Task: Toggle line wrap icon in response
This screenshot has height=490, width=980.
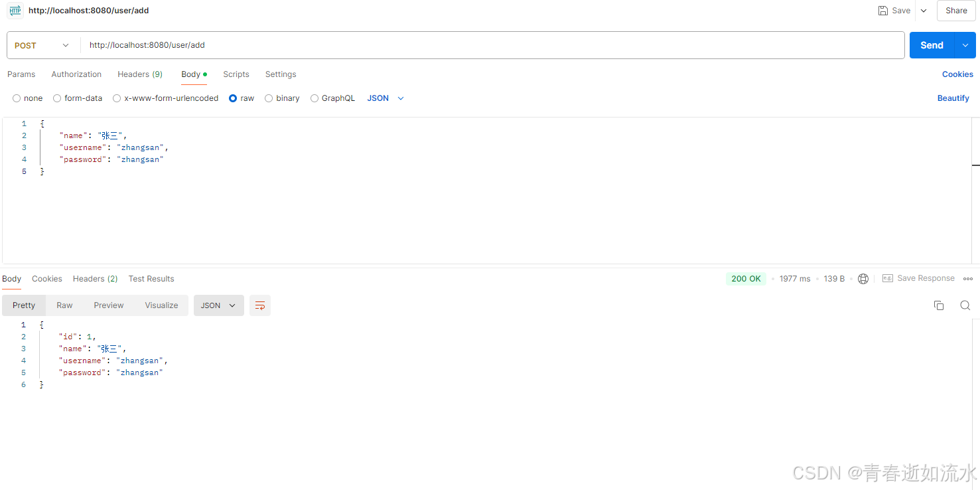Action: 260,305
